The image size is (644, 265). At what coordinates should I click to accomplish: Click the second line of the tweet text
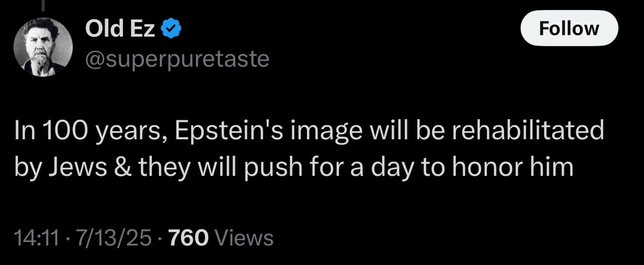294,167
